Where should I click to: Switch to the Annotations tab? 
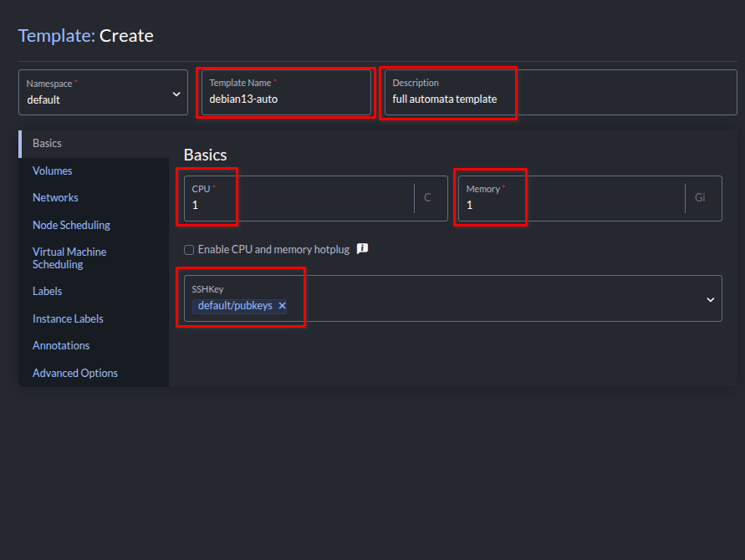coord(61,346)
